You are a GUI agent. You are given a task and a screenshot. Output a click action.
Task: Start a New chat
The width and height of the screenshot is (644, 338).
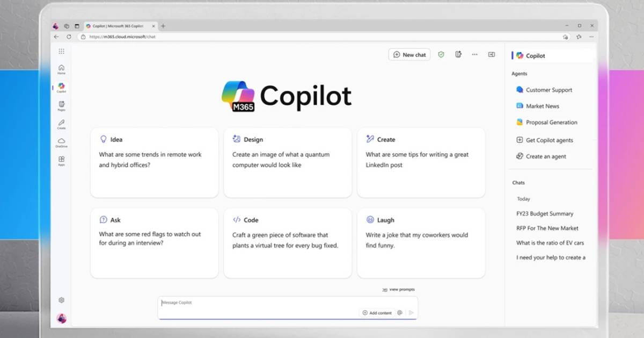tap(409, 54)
